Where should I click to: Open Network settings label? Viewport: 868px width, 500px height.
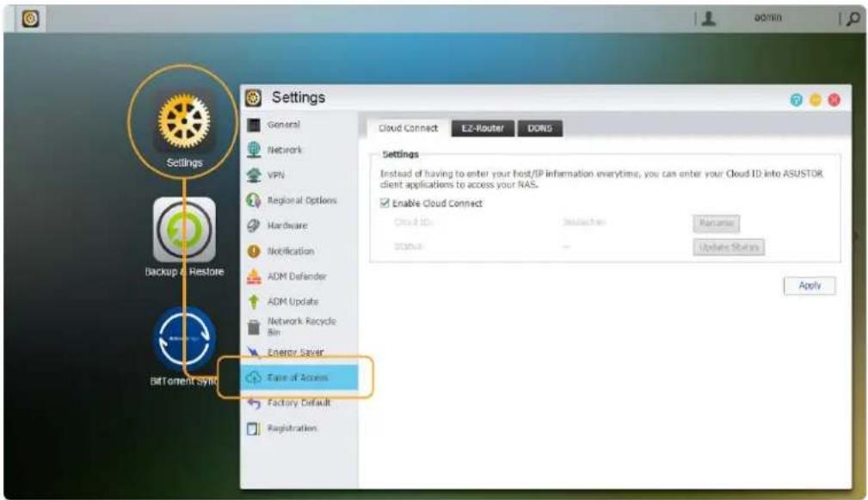(285, 150)
